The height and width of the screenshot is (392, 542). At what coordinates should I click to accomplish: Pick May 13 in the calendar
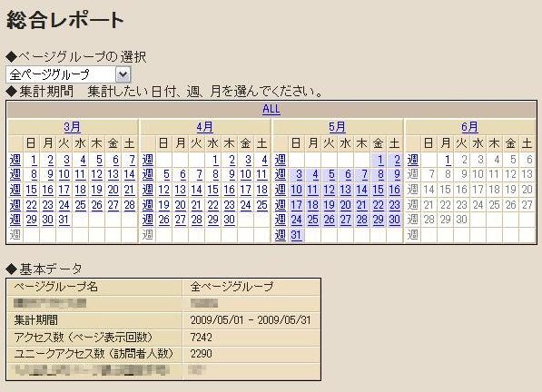(345, 190)
